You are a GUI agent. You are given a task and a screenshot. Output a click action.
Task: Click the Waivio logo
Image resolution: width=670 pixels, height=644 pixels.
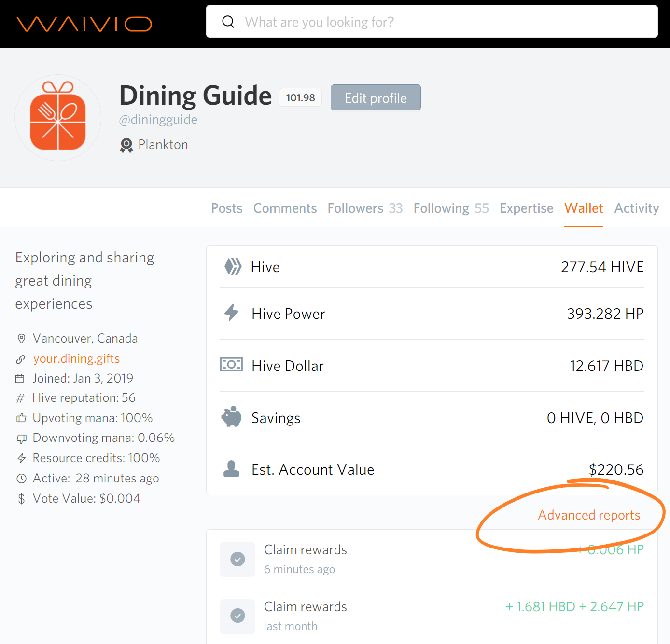[x=84, y=24]
